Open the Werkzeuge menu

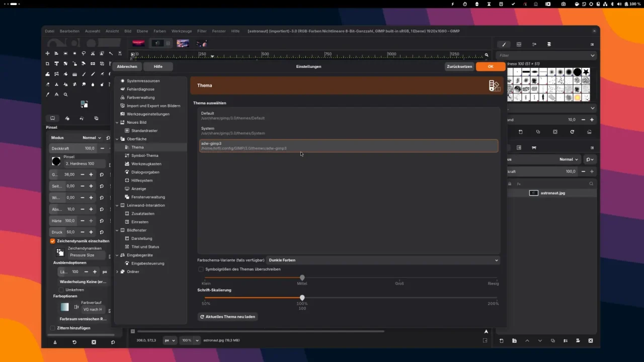182,31
